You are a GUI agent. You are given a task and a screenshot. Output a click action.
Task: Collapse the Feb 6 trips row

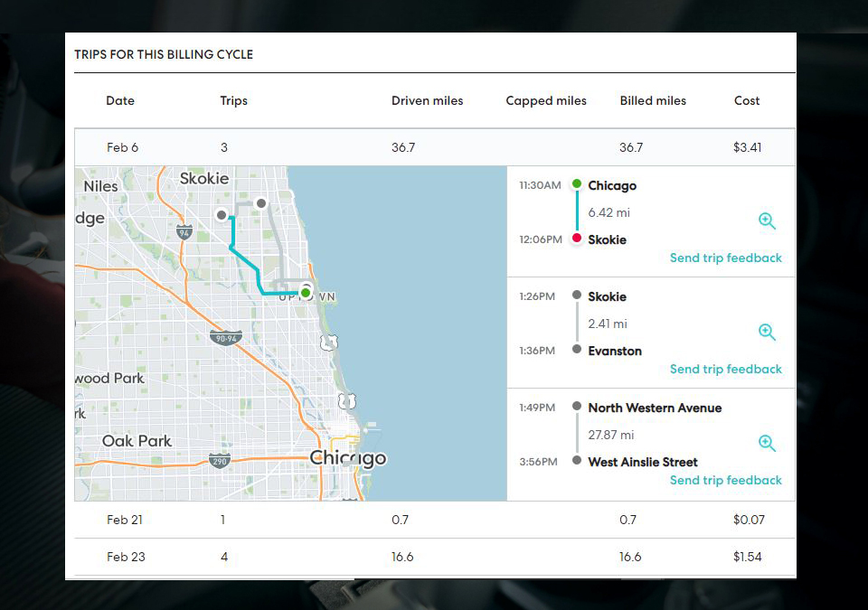point(435,147)
